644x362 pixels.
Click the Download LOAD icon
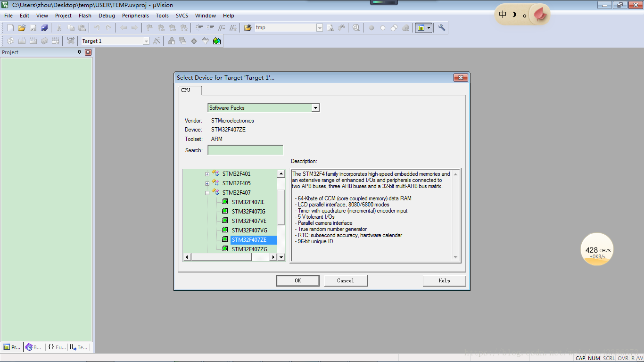tap(71, 41)
